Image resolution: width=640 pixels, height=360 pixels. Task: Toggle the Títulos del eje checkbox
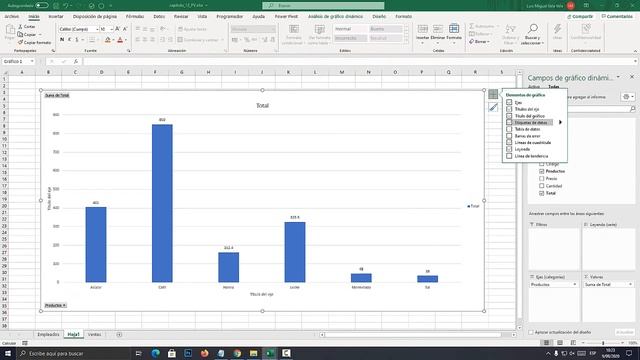pyautogui.click(x=509, y=109)
